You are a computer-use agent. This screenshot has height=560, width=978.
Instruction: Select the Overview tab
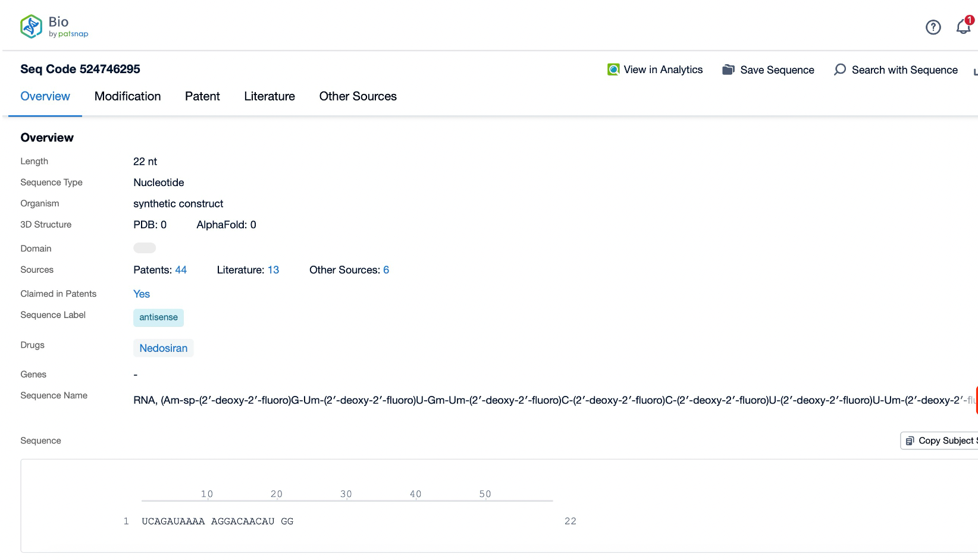pos(45,96)
